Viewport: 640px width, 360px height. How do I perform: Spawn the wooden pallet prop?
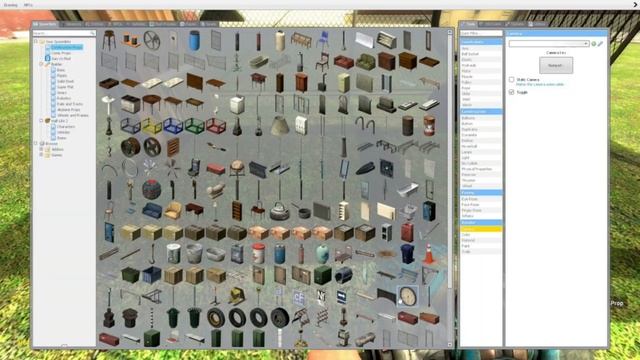(x=173, y=147)
